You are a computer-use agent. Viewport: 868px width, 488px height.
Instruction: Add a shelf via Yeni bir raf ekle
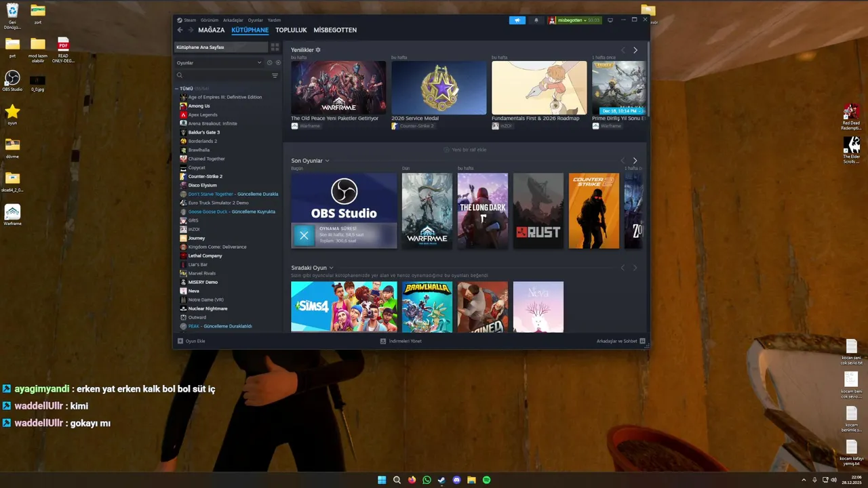pyautogui.click(x=465, y=150)
